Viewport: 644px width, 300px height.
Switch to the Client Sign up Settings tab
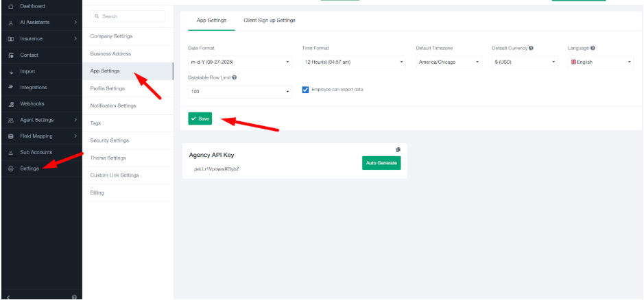point(270,21)
